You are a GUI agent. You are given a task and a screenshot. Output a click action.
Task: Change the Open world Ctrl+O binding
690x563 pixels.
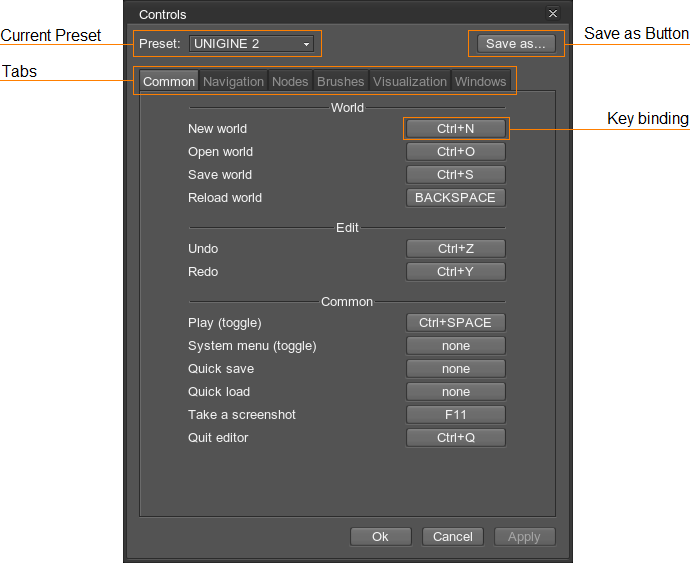click(x=455, y=152)
